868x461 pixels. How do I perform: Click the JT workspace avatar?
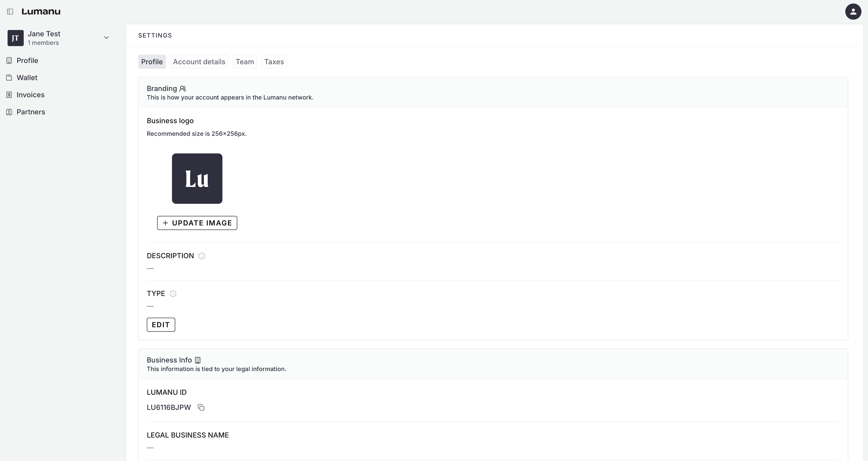(x=15, y=38)
